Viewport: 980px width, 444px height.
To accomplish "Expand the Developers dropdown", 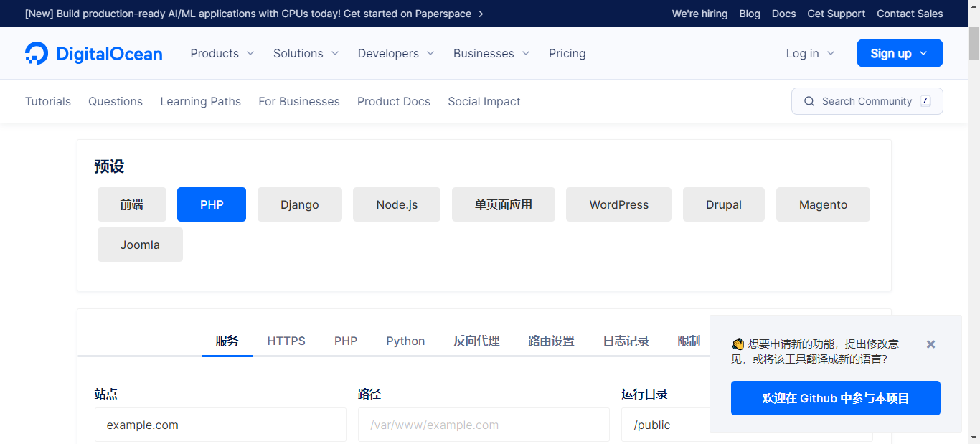I will [x=397, y=53].
